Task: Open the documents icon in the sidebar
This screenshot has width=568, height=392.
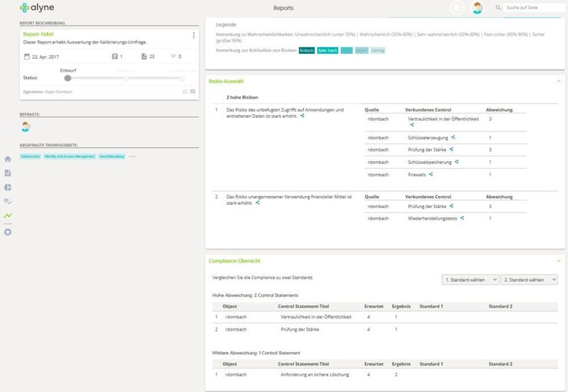Action: 8,173
